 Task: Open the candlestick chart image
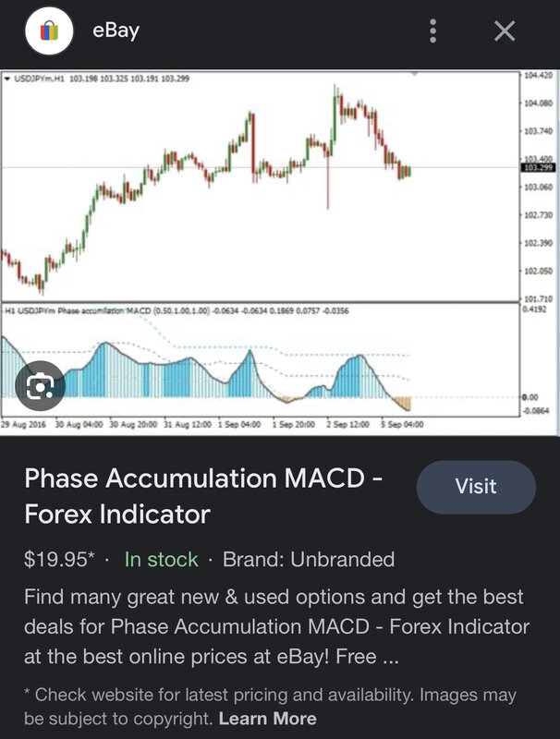coord(259,185)
